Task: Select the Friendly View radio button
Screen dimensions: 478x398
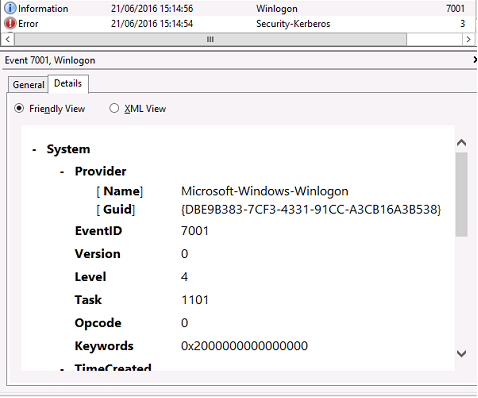Action: point(19,108)
